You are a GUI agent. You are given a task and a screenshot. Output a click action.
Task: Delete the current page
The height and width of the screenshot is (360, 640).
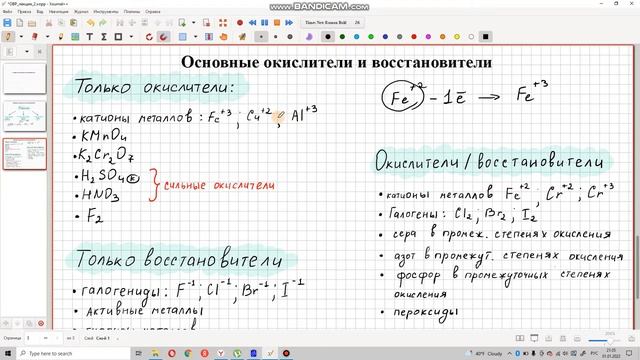206,23
